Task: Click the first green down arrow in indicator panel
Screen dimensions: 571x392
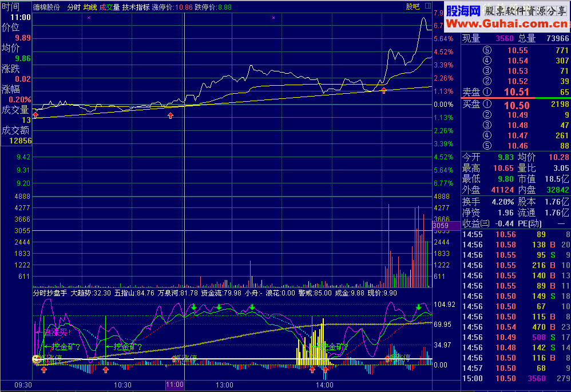Action: coord(194,307)
